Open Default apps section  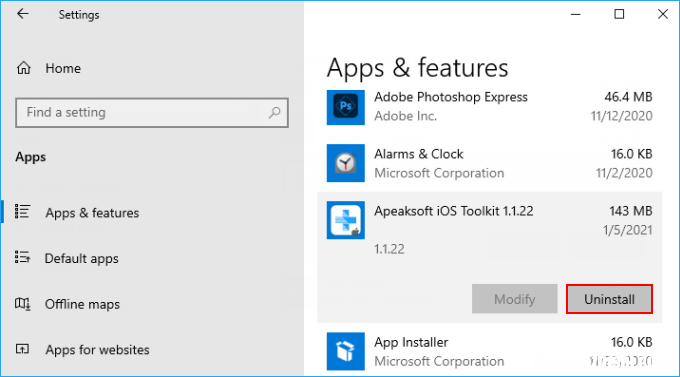point(82,259)
